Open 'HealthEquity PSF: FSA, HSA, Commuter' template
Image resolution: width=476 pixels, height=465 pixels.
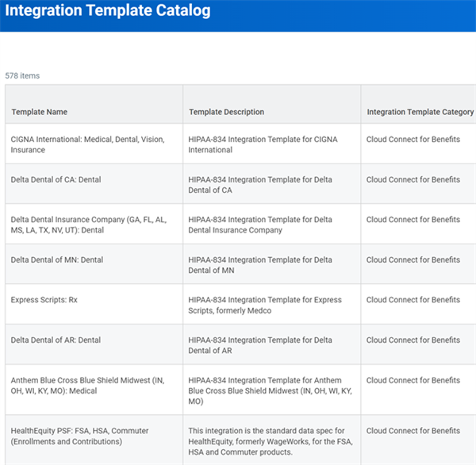pos(79,436)
